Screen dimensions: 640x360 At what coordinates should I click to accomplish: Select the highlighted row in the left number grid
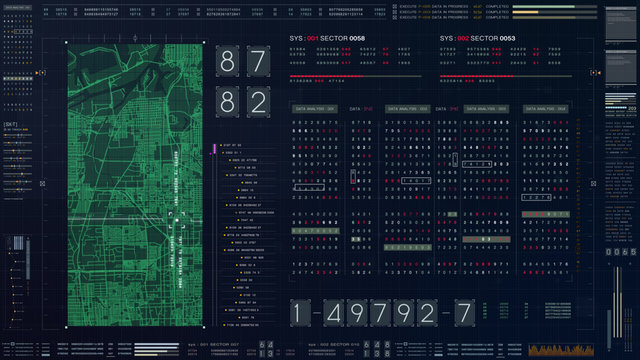click(x=18, y=78)
